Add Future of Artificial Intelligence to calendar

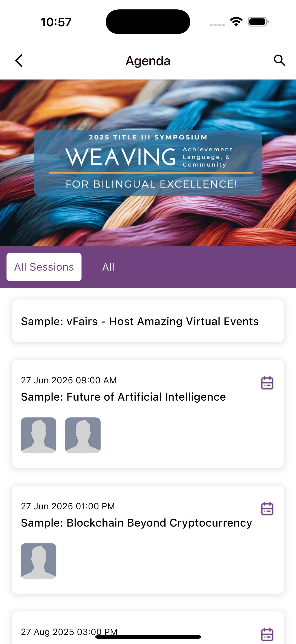(x=267, y=383)
